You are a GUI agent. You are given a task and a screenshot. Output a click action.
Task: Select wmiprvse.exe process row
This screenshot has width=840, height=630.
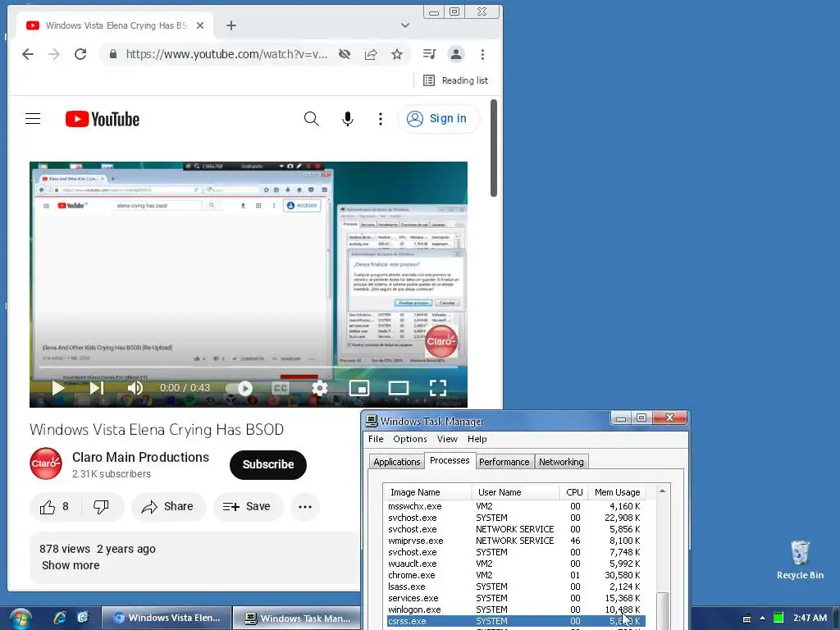tap(516, 541)
